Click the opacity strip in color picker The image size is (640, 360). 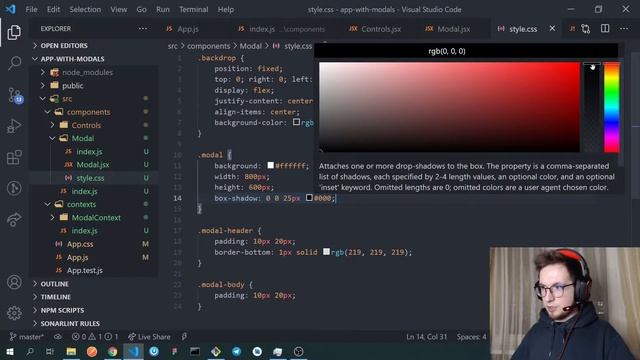click(x=592, y=107)
